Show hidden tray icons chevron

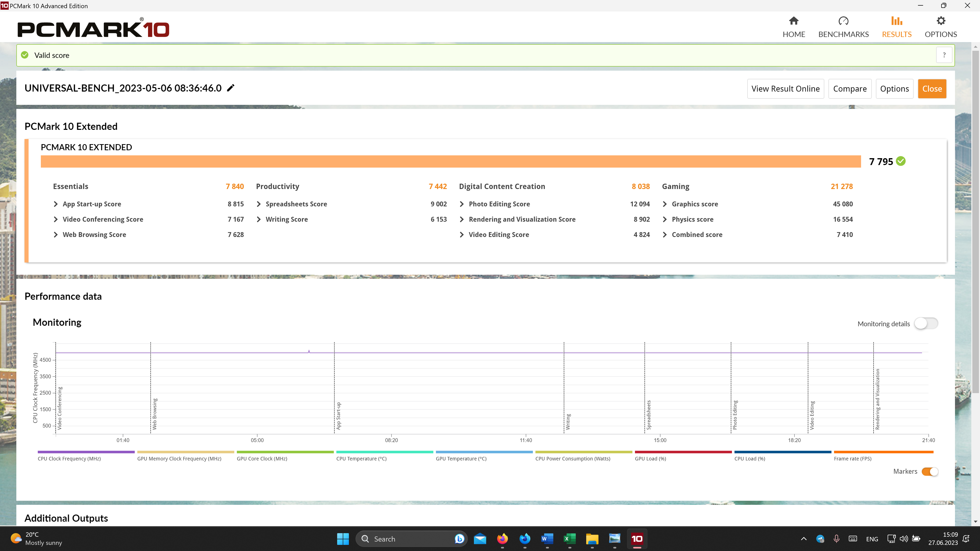click(803, 539)
